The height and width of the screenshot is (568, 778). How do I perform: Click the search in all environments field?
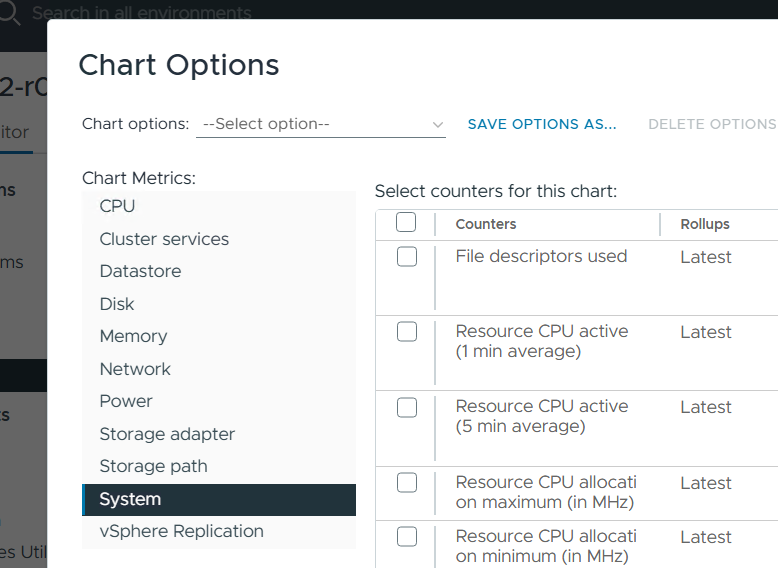coord(141,12)
